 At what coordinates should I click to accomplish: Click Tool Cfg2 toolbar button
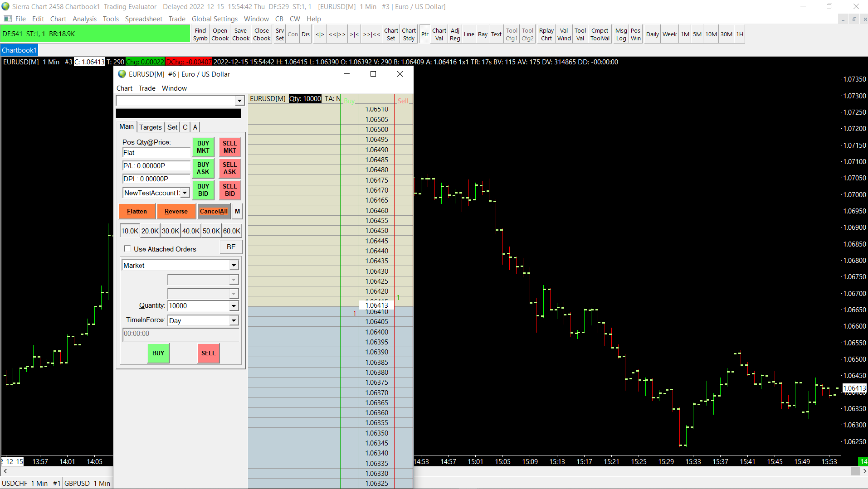click(x=527, y=34)
